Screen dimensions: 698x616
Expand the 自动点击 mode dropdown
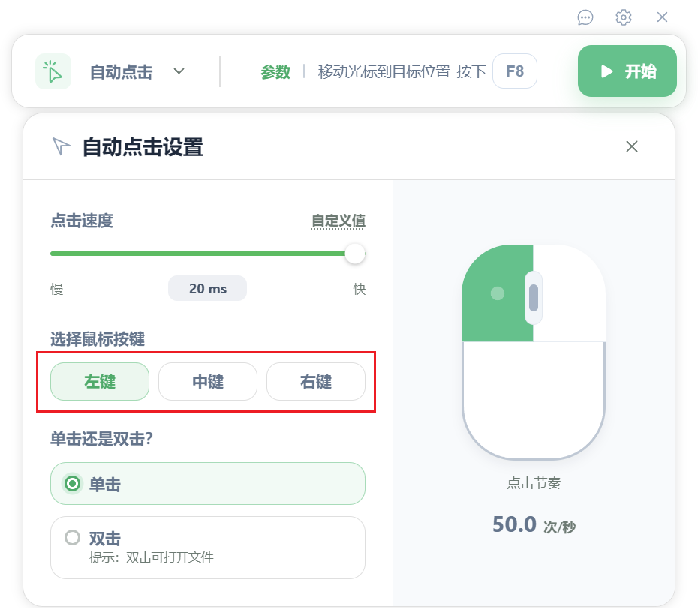[x=179, y=71]
